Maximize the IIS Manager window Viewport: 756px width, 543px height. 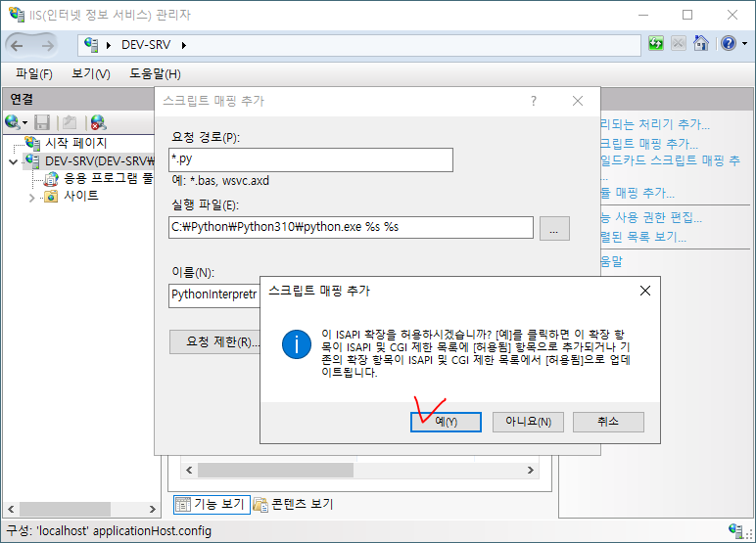687,15
